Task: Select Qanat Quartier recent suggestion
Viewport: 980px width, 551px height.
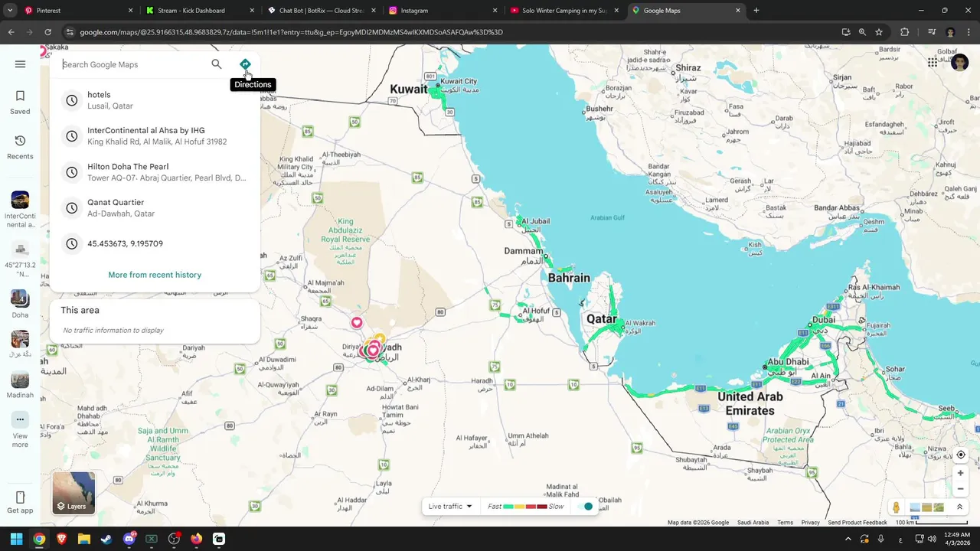Action: tap(155, 208)
